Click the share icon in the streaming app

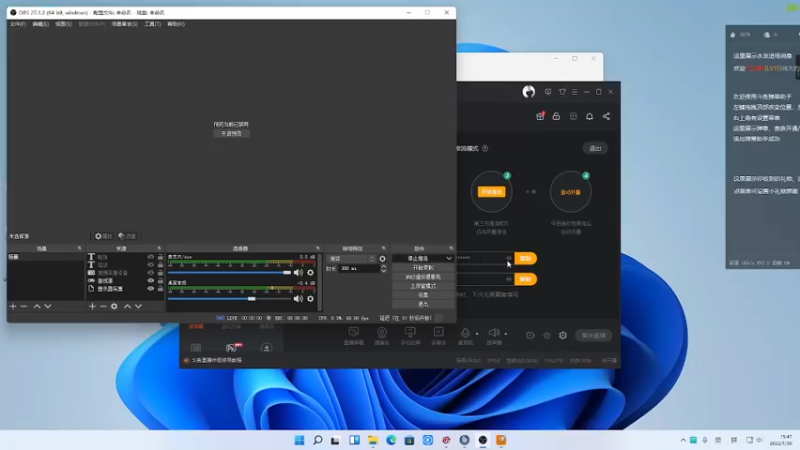coord(606,116)
